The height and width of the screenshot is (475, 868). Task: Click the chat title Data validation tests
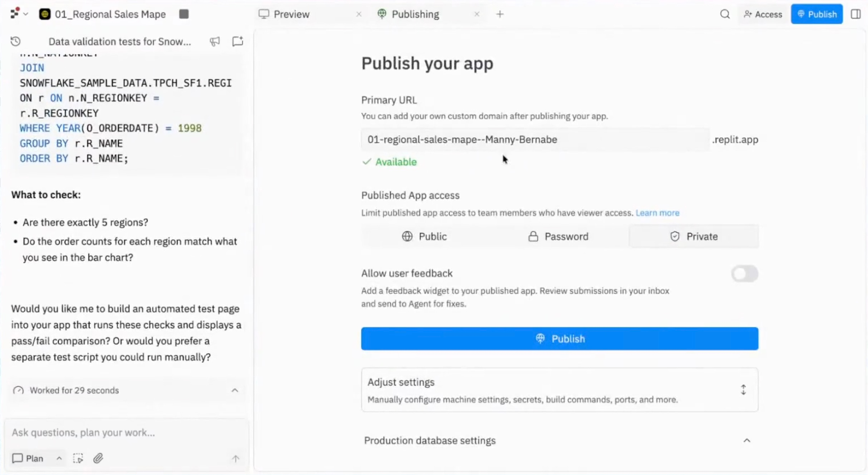click(x=120, y=41)
